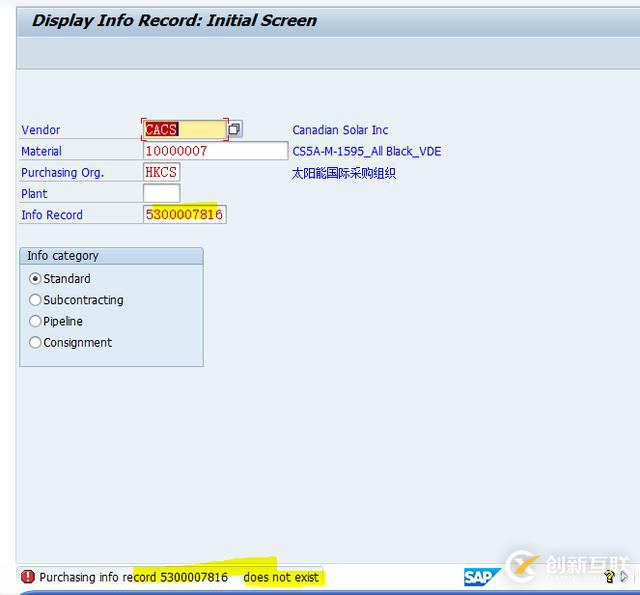Click the 'CS5A-M-1595_All Black_VDE' material description
The width and height of the screenshot is (640, 595).
pyautogui.click(x=367, y=151)
